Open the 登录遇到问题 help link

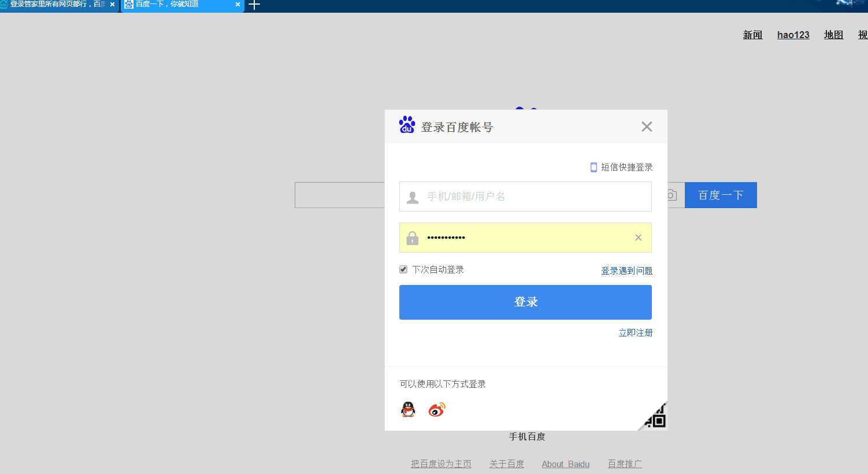pos(626,270)
